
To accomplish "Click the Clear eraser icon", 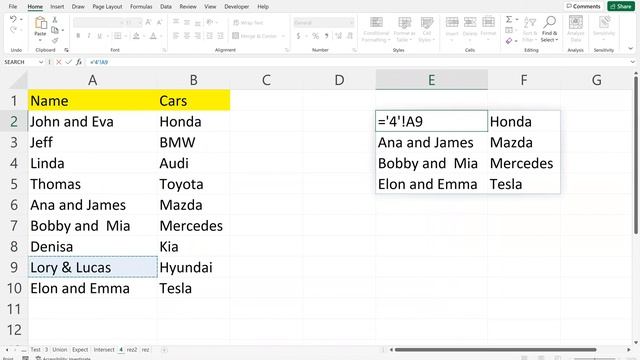I will [509, 40].
